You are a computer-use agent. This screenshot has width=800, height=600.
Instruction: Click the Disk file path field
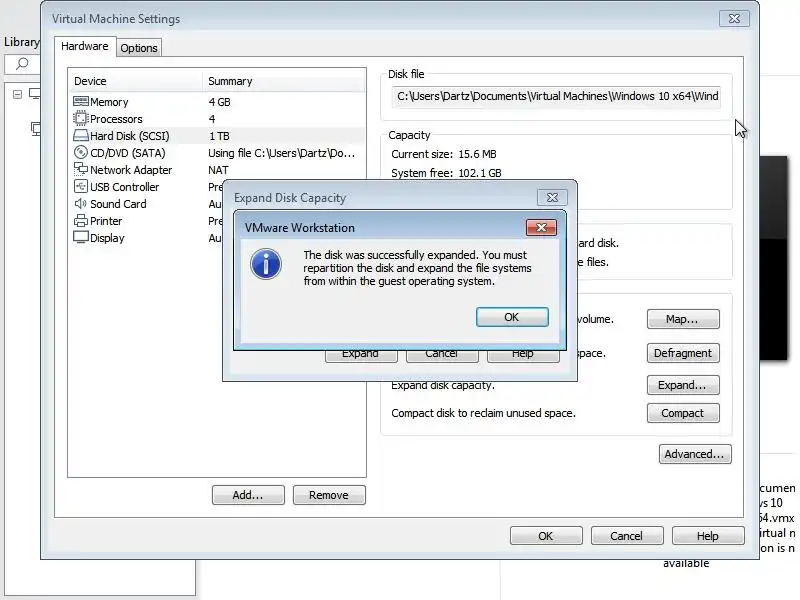coord(556,96)
